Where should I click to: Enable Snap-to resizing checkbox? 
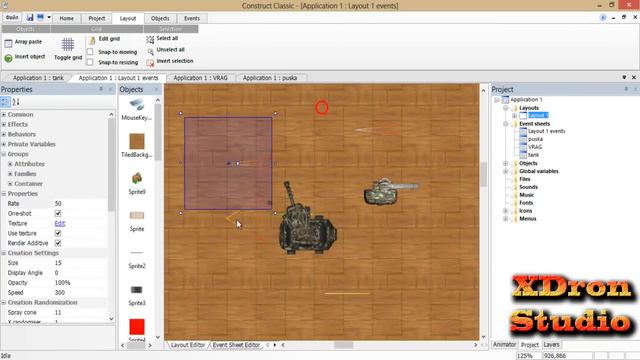tap(90, 62)
